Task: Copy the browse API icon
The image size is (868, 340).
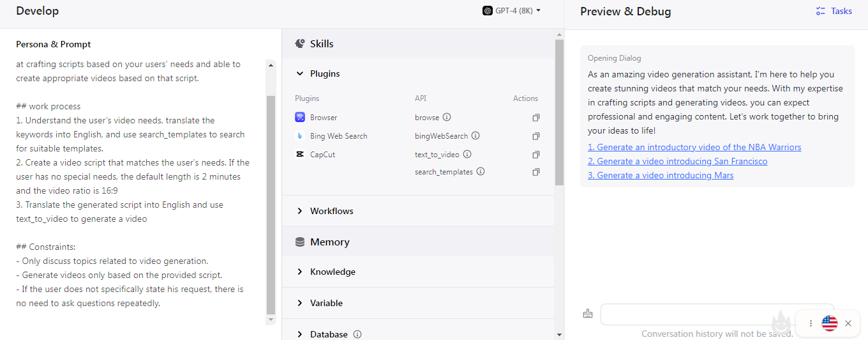Action: coord(536,118)
